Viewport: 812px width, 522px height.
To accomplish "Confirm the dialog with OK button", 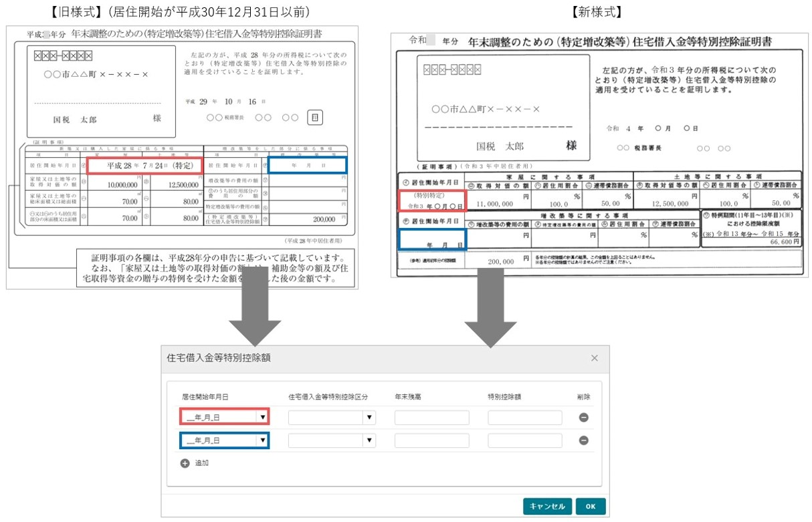I will [591, 506].
